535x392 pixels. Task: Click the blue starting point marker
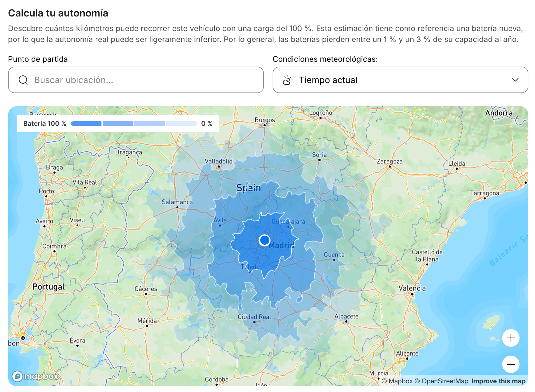[x=264, y=240]
